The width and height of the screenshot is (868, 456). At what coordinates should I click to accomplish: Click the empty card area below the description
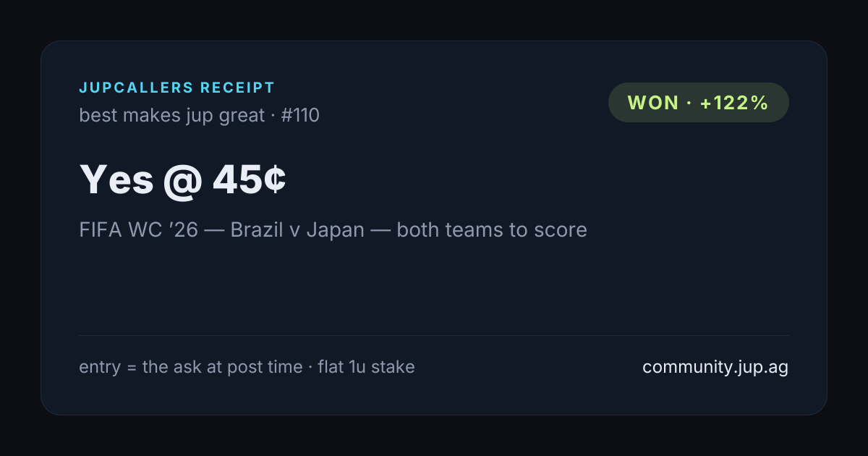[x=434, y=286]
